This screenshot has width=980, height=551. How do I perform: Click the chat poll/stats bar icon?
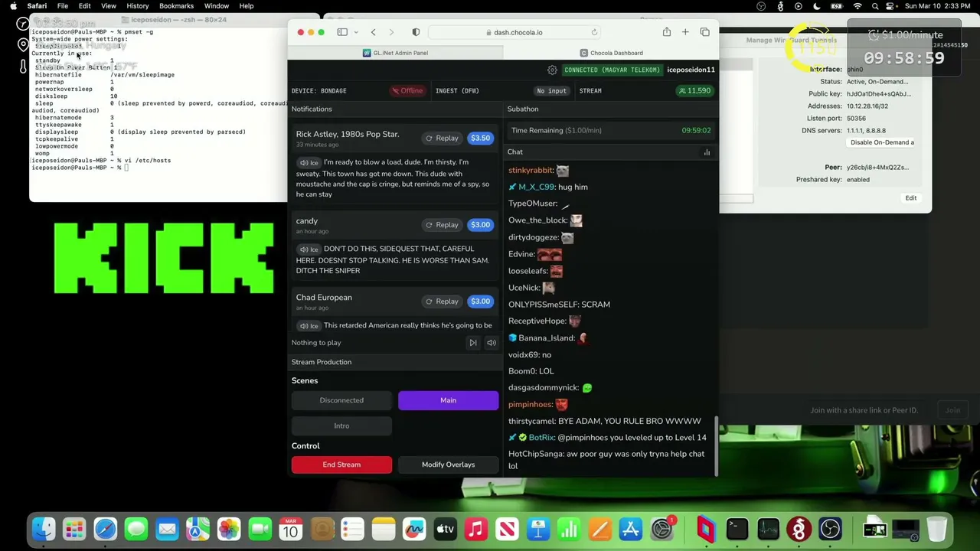pos(707,152)
